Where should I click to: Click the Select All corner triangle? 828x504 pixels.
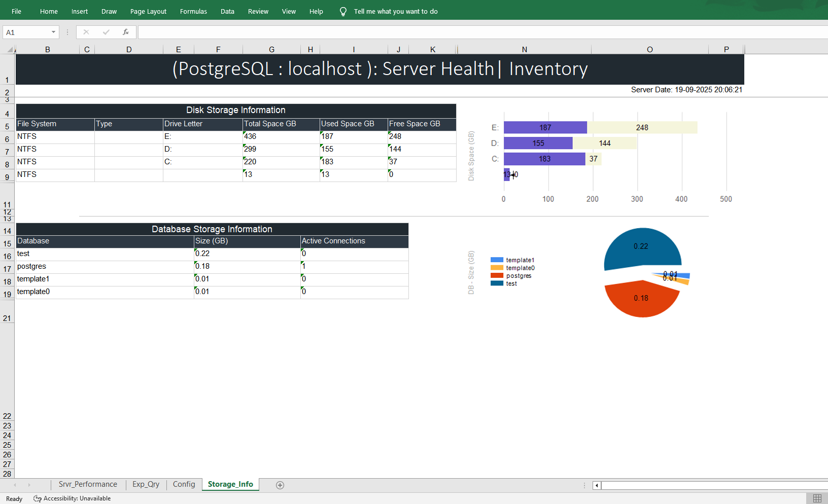coord(10,49)
